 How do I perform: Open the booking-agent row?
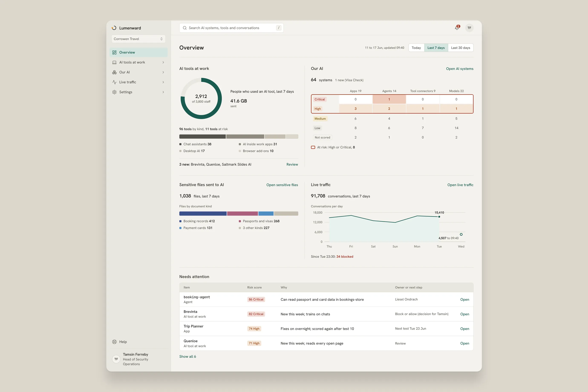coord(464,300)
